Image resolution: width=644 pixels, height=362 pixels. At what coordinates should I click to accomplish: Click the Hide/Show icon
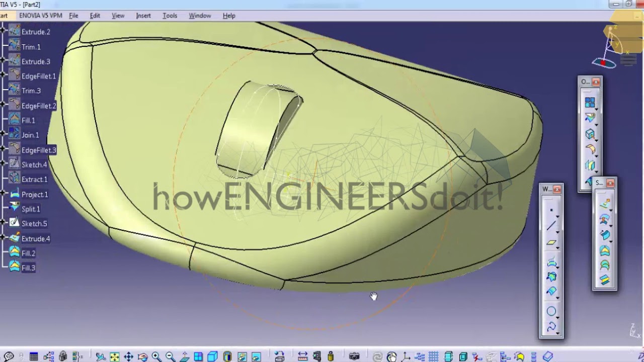pyautogui.click(x=242, y=356)
